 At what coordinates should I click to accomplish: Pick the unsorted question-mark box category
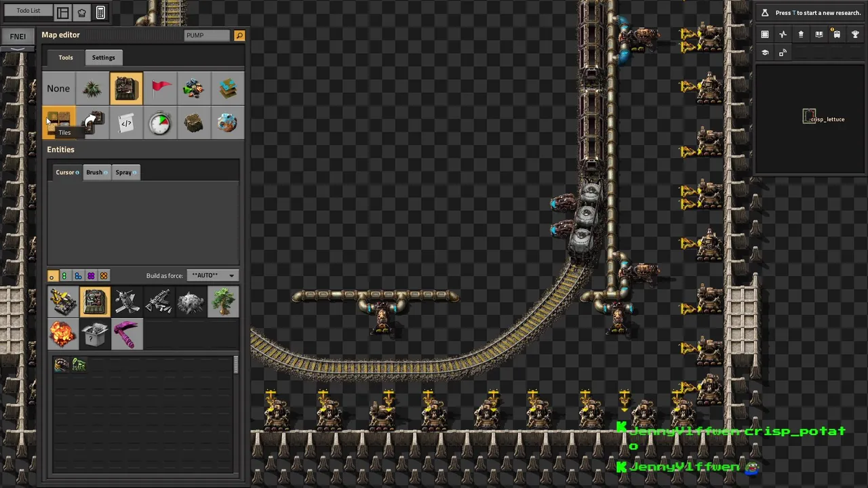95,334
